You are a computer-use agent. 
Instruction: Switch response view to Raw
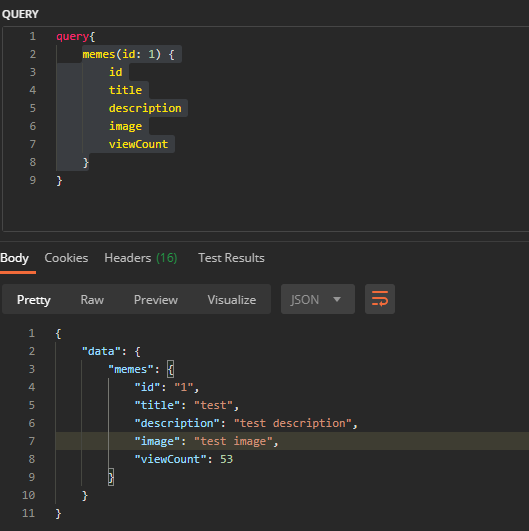pyautogui.click(x=92, y=300)
